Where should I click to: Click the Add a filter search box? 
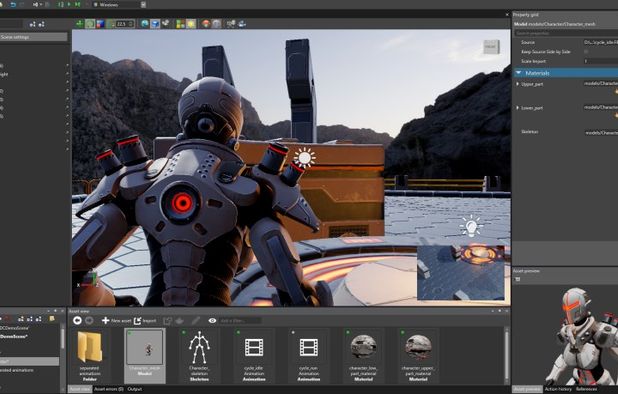click(x=240, y=321)
